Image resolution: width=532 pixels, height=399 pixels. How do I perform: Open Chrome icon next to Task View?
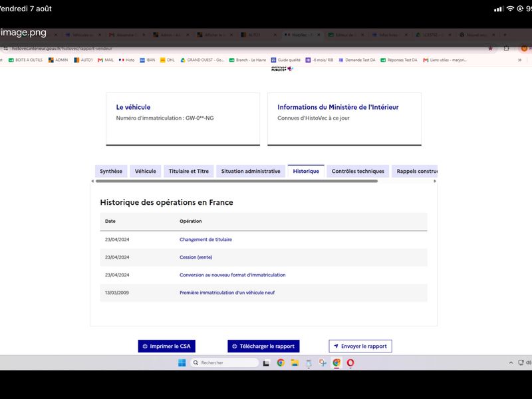click(x=281, y=362)
